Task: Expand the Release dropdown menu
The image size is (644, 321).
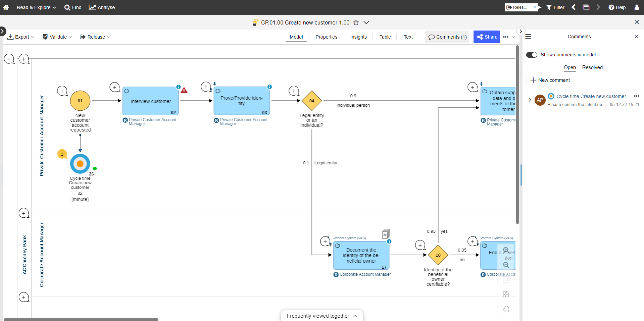Action: point(95,37)
